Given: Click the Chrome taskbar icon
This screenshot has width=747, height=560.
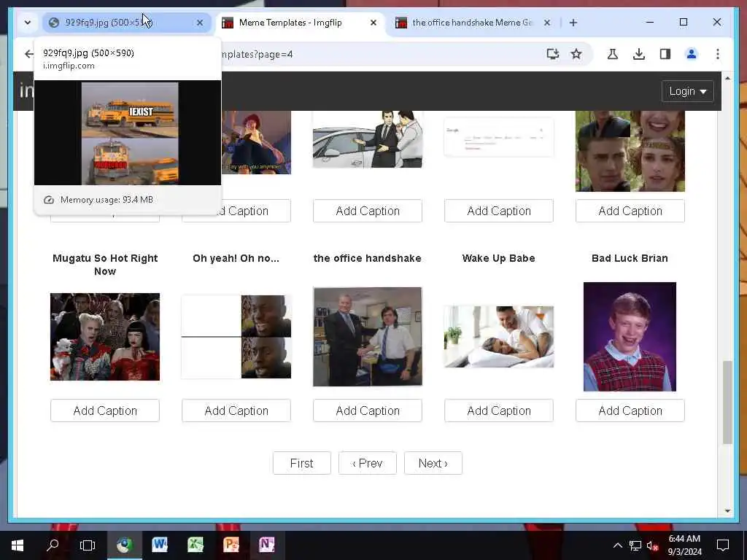Looking at the screenshot, I should 124,545.
